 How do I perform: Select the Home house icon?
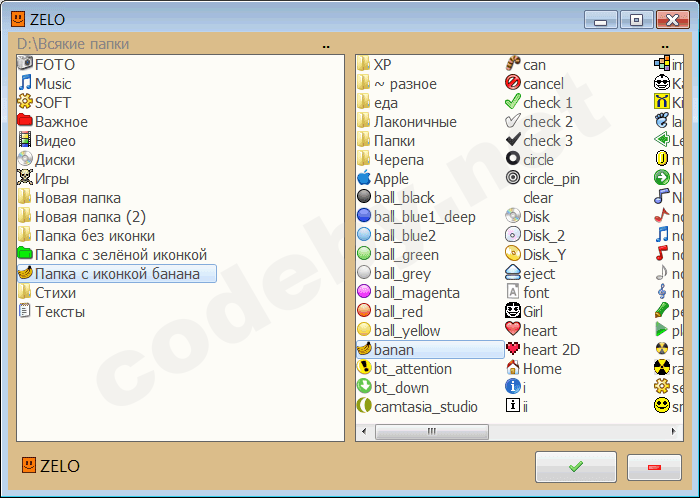click(x=513, y=368)
